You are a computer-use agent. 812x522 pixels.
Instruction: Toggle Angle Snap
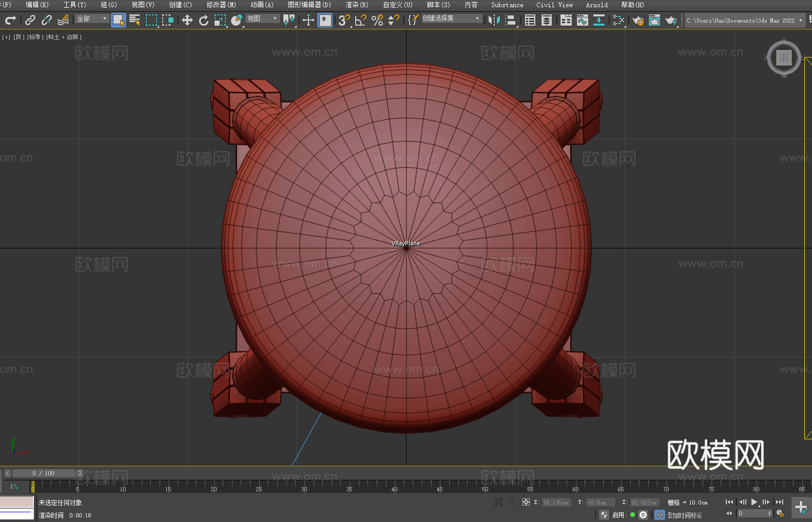click(361, 21)
